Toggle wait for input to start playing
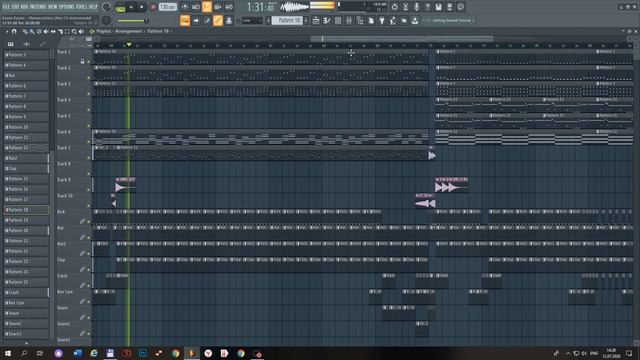Image resolution: width=640 pixels, height=360 pixels. tap(196, 7)
